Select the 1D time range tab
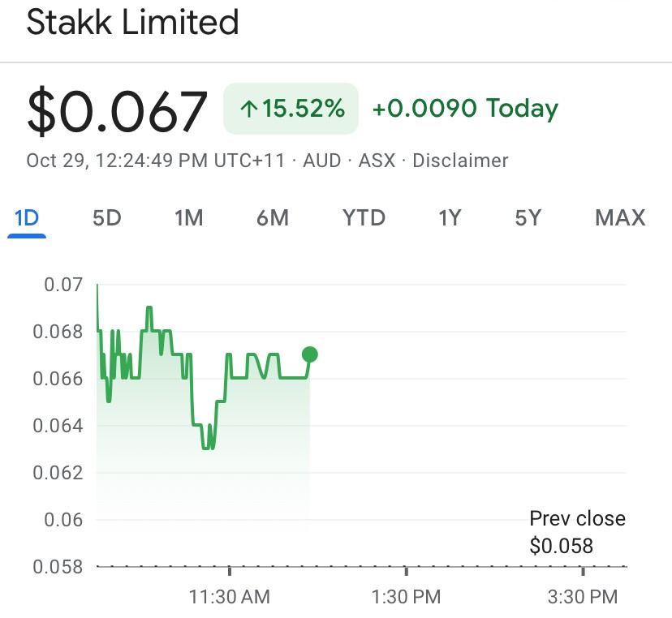The height and width of the screenshot is (618, 672). (27, 218)
